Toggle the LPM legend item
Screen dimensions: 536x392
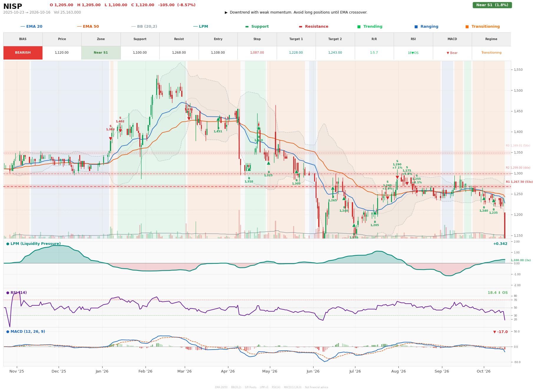pyautogui.click(x=200, y=27)
